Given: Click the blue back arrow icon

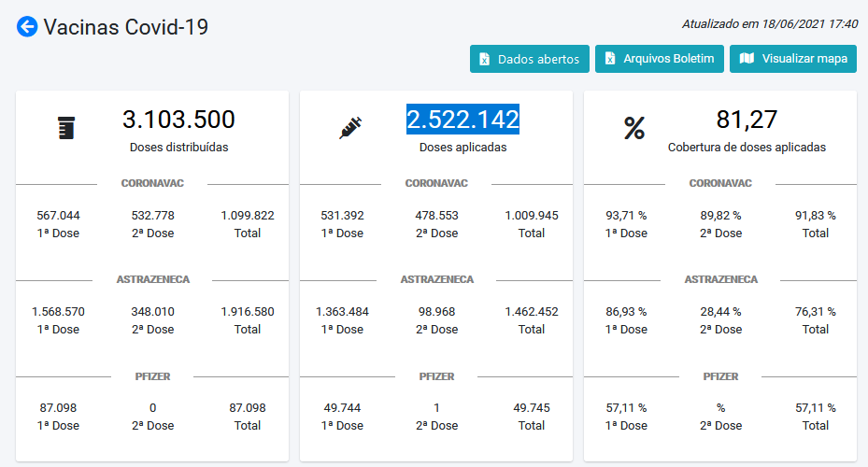Looking at the screenshot, I should click(27, 27).
